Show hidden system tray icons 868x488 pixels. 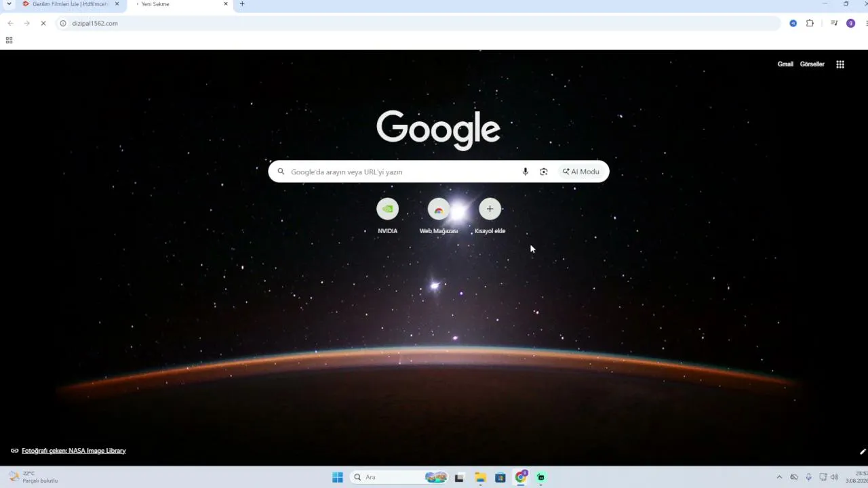click(x=779, y=477)
